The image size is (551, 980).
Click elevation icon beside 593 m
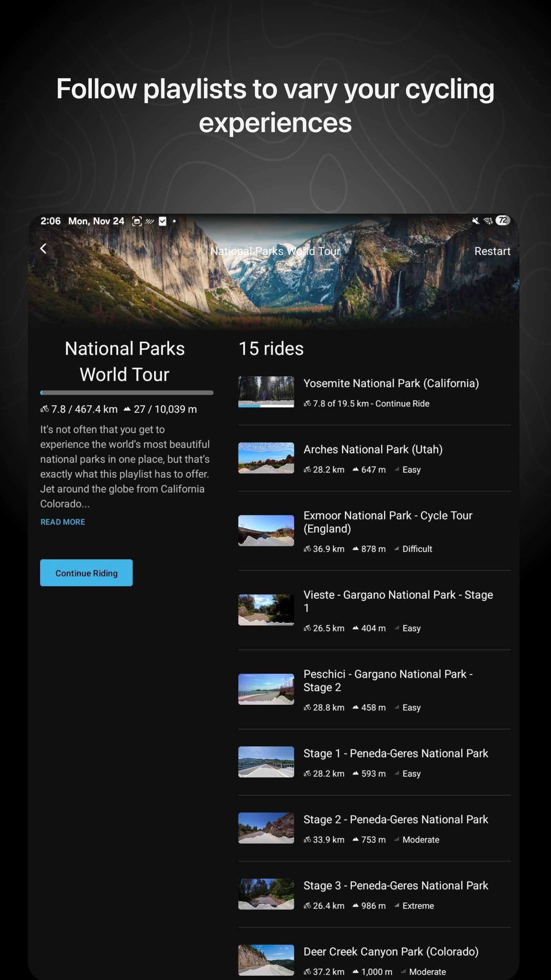(356, 773)
